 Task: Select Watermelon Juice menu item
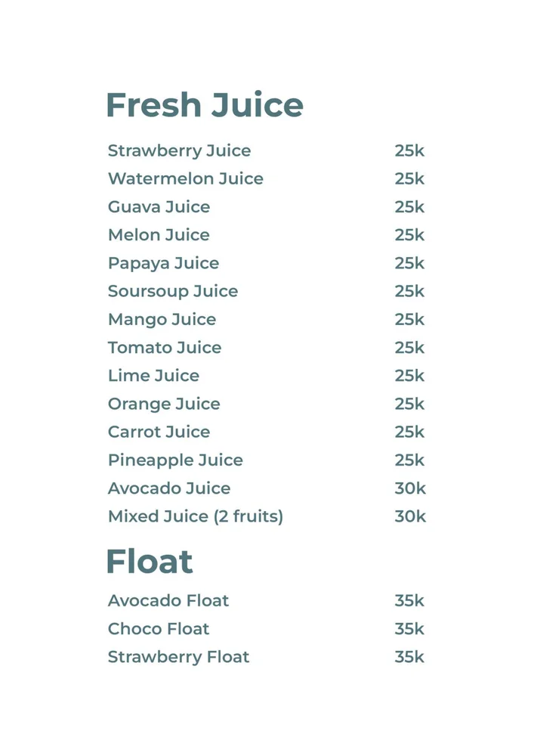coord(185,179)
